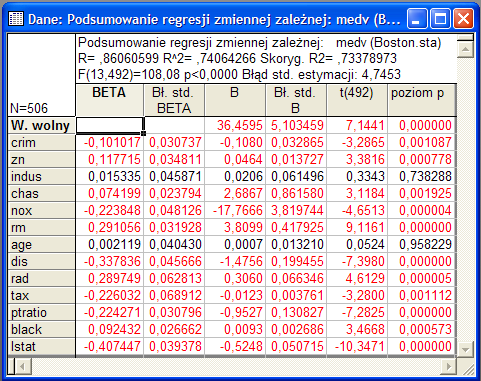Click dis B value -1,4756
Viewport: 481px width, 381px height.
click(x=235, y=262)
